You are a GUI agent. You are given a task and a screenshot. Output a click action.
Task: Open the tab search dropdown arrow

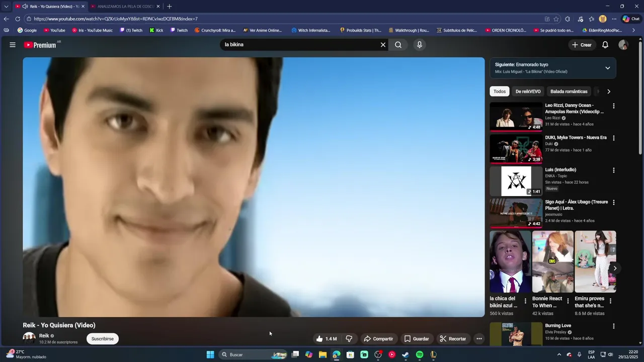(6, 7)
